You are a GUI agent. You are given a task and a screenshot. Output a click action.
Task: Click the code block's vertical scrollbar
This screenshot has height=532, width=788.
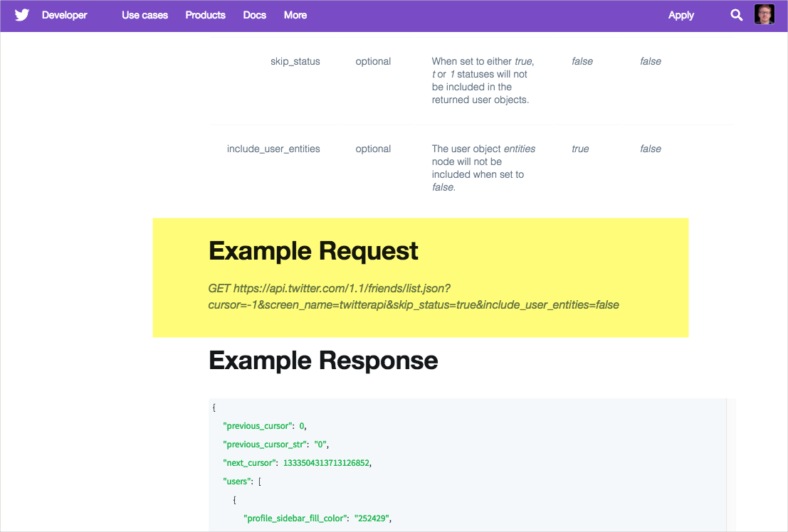[730, 462]
